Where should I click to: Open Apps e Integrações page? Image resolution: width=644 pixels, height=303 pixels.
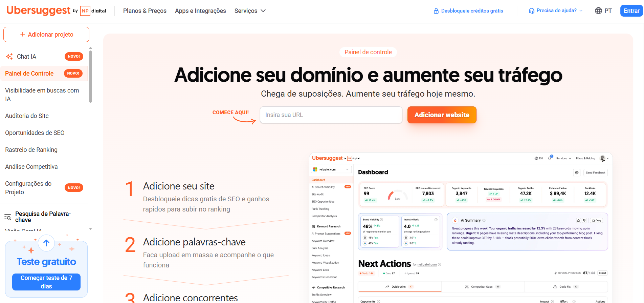200,11
